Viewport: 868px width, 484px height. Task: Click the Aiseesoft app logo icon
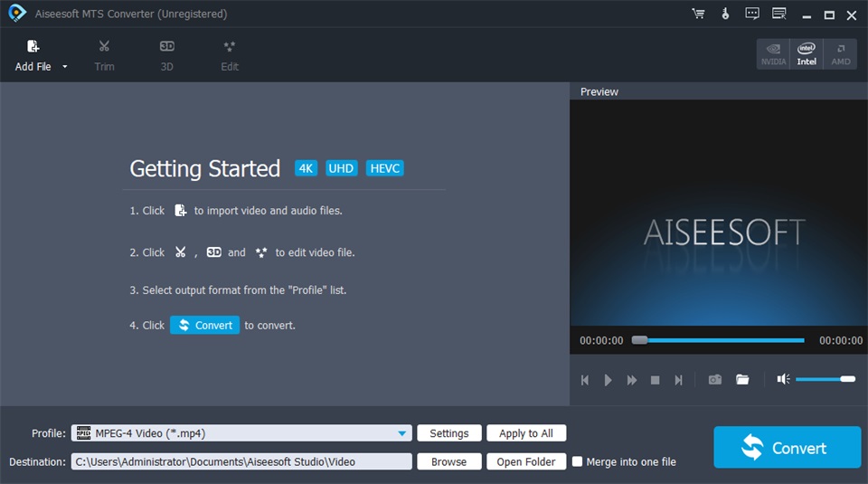tap(17, 14)
